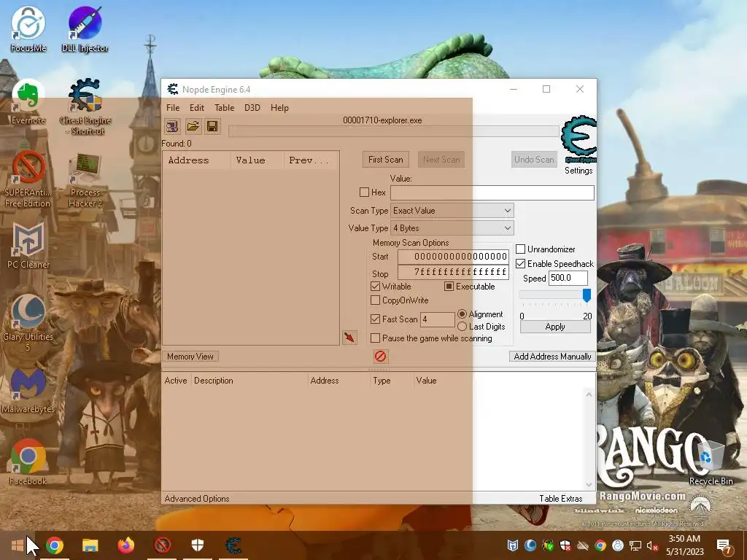Open Evernote desktop shortcut
The image size is (747, 560).
pos(28,101)
